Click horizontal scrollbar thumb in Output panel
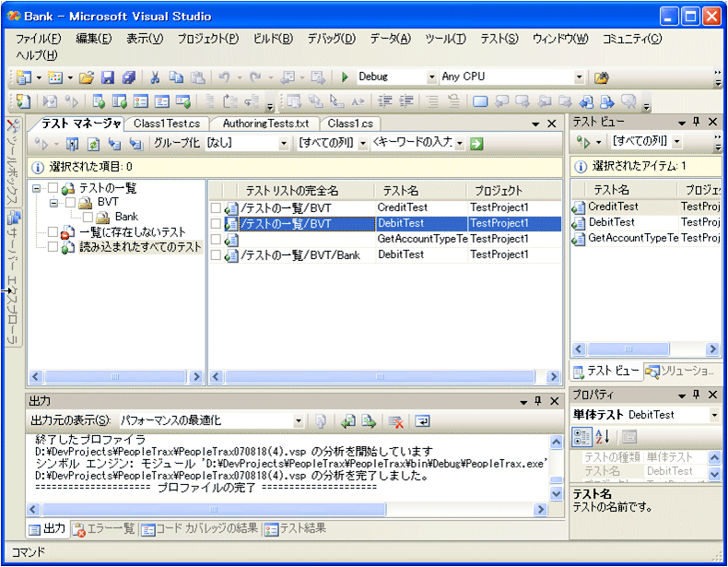Viewport: 728px width, 567px height. pyautogui.click(x=214, y=510)
